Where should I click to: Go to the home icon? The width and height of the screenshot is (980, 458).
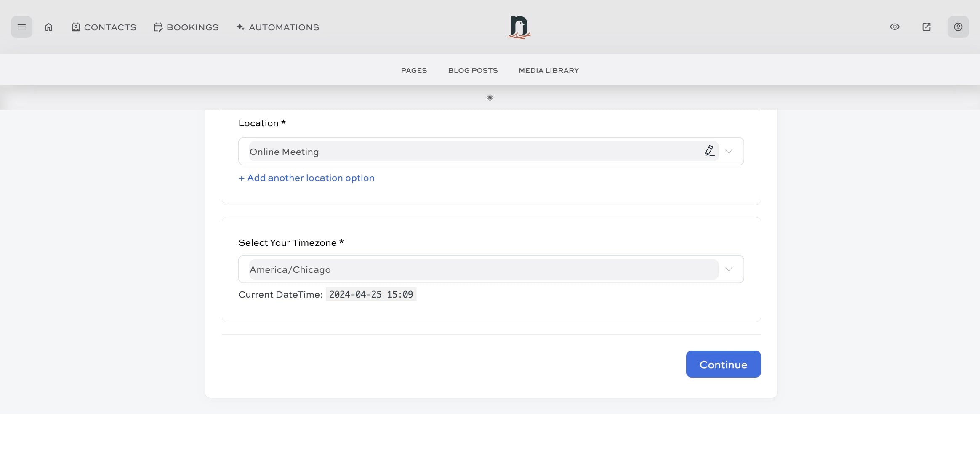coord(49,27)
